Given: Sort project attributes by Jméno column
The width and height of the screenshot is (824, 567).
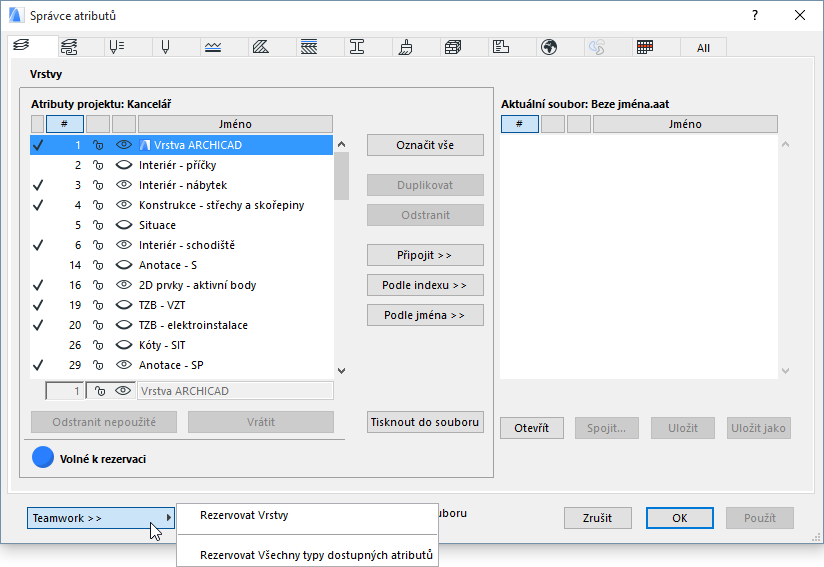Looking at the screenshot, I should (235, 124).
